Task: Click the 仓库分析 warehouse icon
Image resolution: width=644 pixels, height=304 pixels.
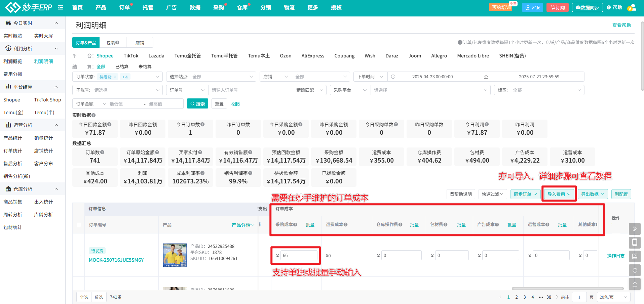Action: tap(8, 189)
